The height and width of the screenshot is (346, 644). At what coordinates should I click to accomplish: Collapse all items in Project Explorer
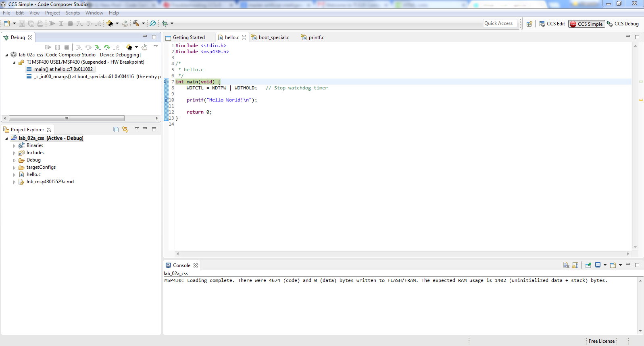116,129
